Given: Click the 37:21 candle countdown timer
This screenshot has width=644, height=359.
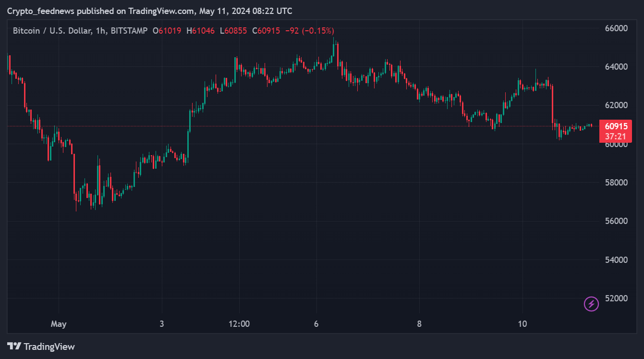Looking at the screenshot, I should [616, 136].
